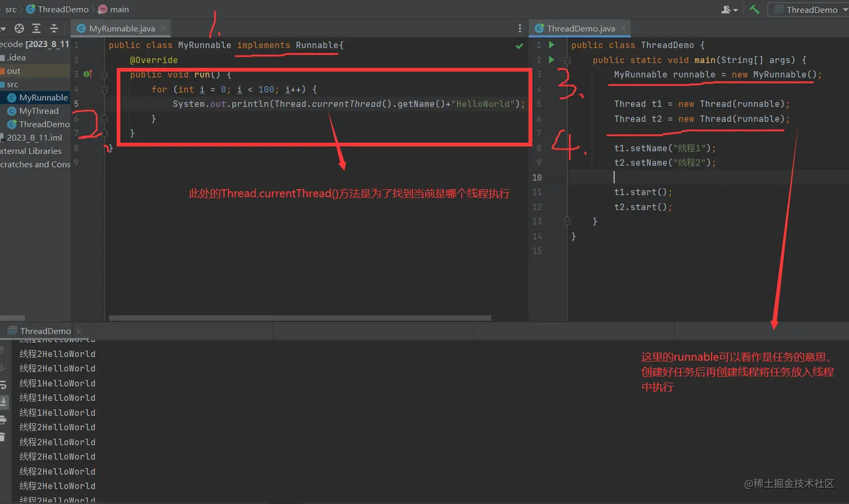Click the 'implements' keyword in MyRunnable
This screenshot has width=849, height=504.
click(x=263, y=45)
